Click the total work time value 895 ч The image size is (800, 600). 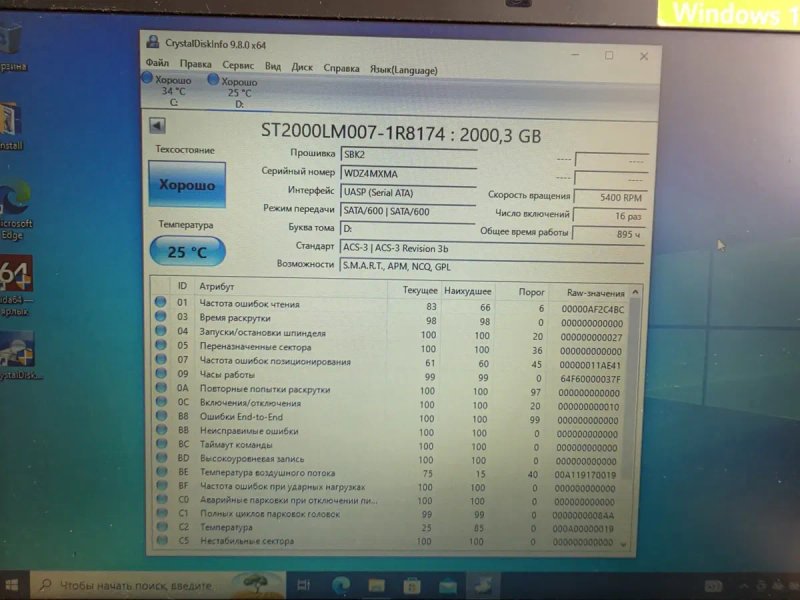tap(608, 234)
